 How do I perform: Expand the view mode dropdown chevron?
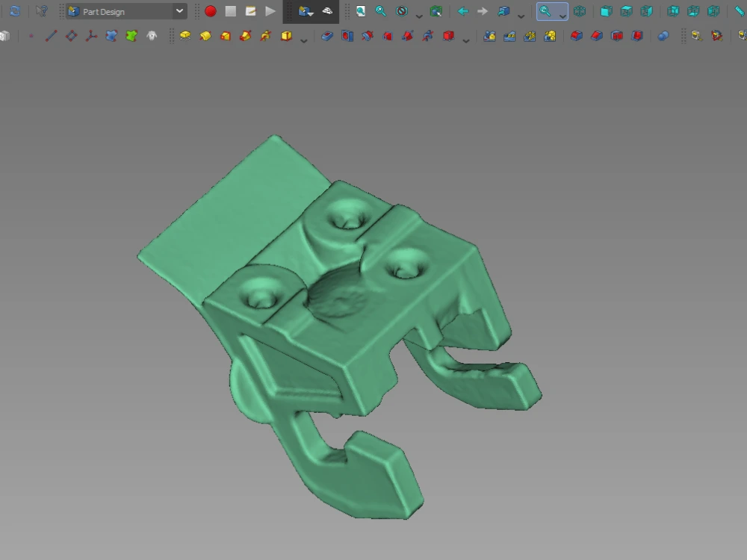coord(520,13)
